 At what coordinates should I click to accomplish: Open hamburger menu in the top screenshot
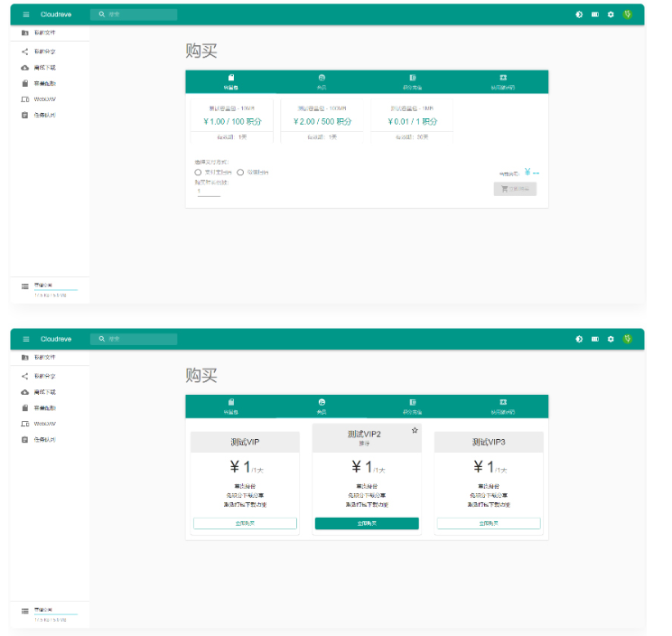26,14
